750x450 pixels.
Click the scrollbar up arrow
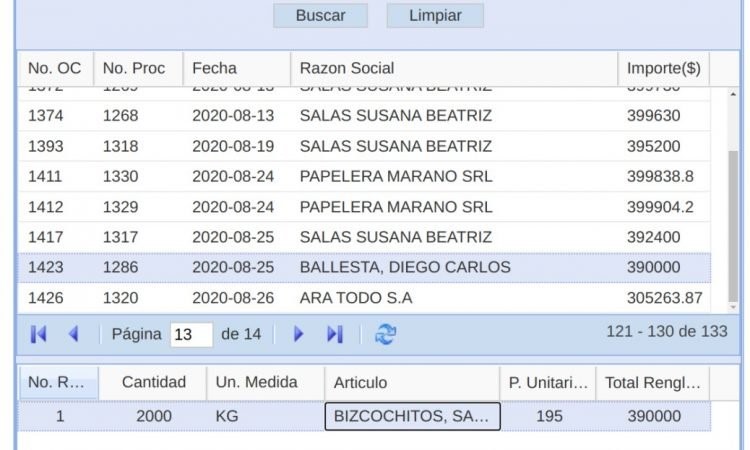pyautogui.click(x=733, y=94)
